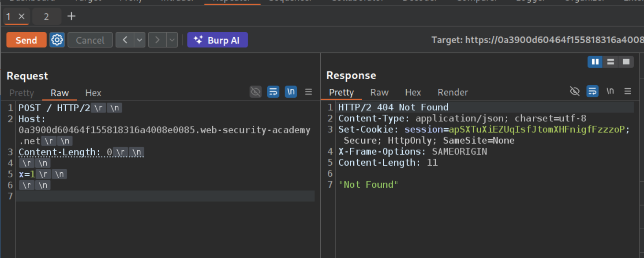Close Repeater tab 1
This screenshot has width=644, height=258.
pyautogui.click(x=22, y=17)
